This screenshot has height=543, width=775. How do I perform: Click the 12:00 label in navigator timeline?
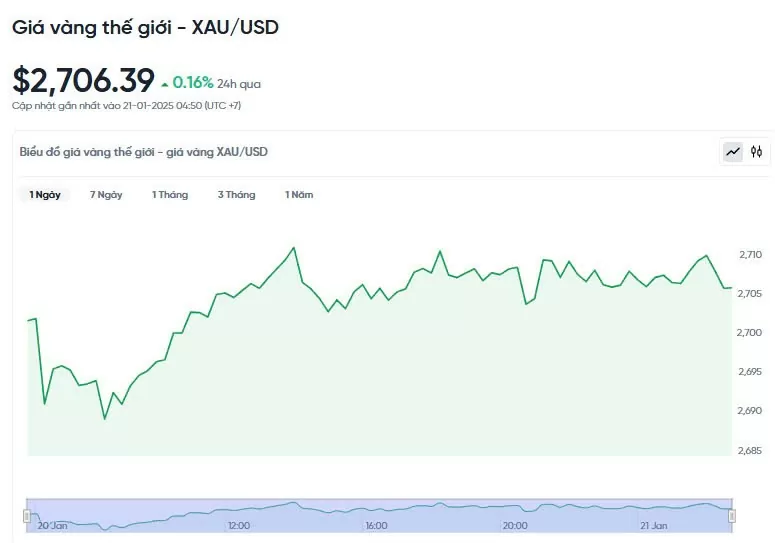click(239, 525)
